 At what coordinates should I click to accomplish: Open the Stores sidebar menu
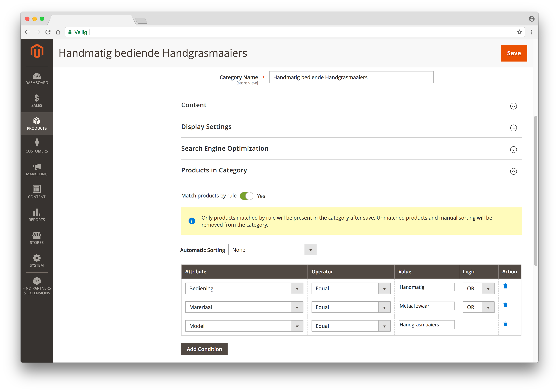pos(37,238)
